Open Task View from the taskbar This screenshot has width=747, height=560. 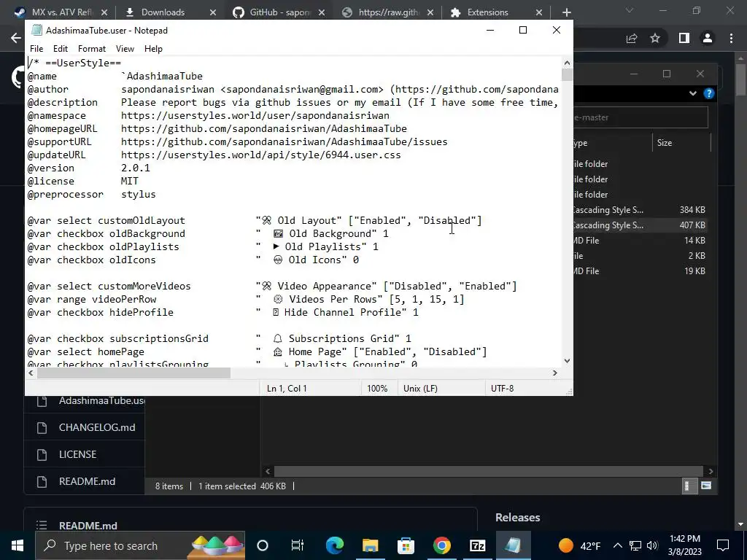pos(298,545)
